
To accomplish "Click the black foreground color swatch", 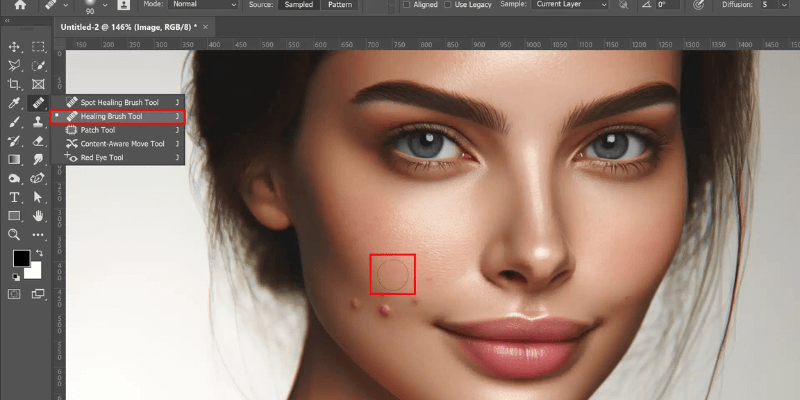I will [21, 259].
